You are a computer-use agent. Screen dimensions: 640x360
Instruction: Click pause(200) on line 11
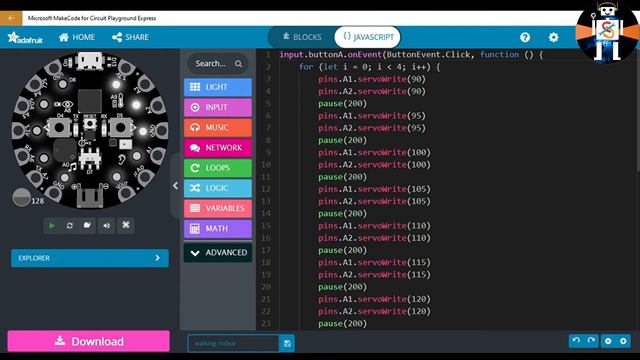(x=342, y=177)
